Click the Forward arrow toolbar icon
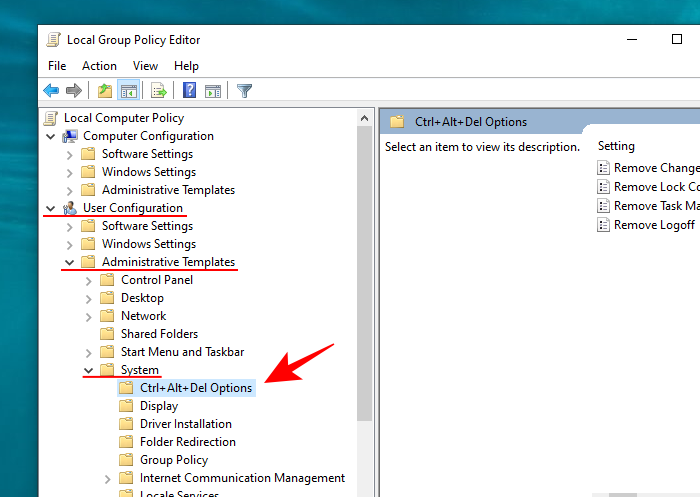This screenshot has height=497, width=700. [74, 91]
